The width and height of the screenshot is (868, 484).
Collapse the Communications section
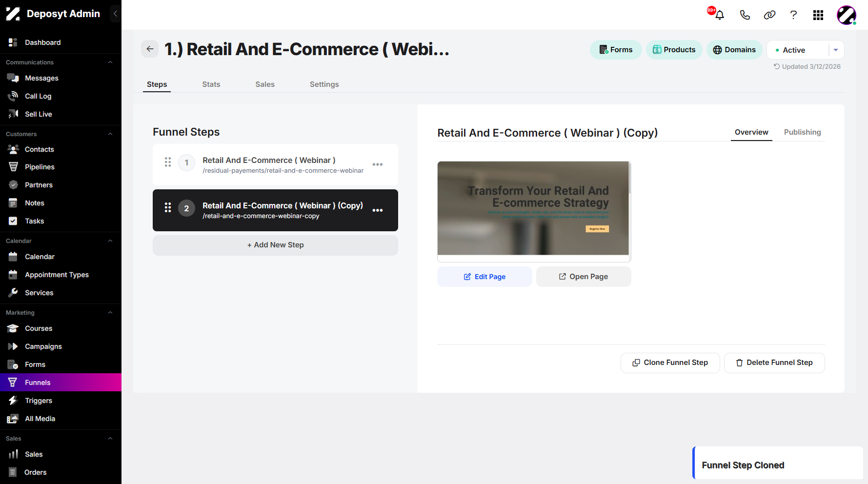click(x=110, y=62)
